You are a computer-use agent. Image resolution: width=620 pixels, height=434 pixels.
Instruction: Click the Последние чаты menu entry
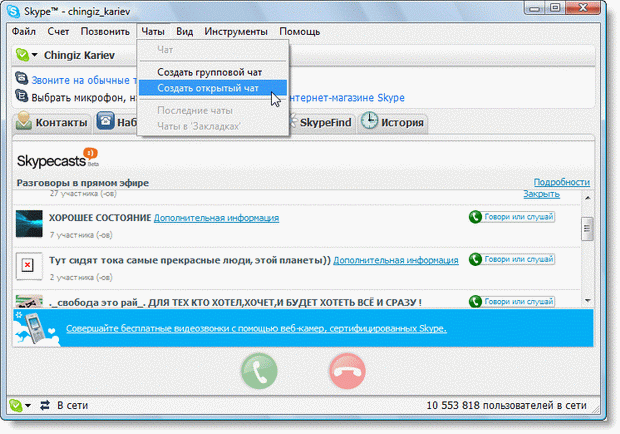[213, 111]
